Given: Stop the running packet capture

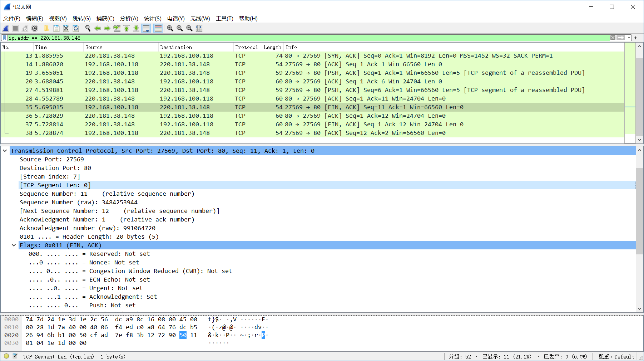Looking at the screenshot, I should [15, 28].
